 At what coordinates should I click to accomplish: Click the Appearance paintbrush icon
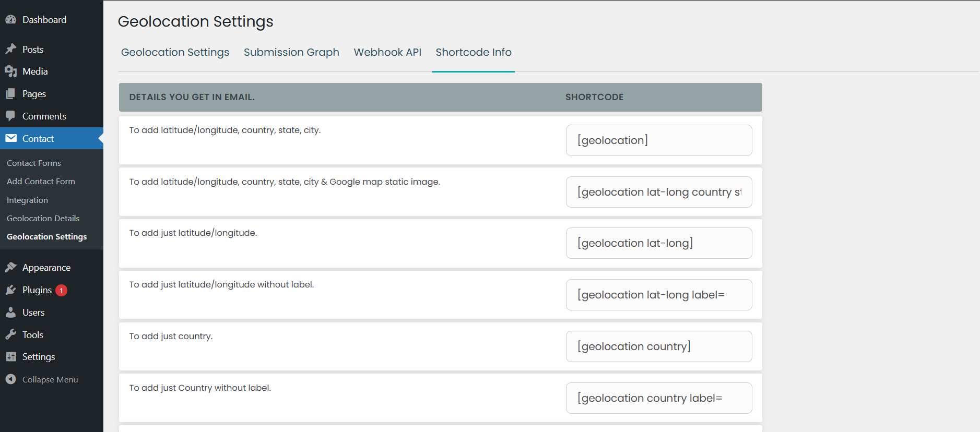click(11, 268)
